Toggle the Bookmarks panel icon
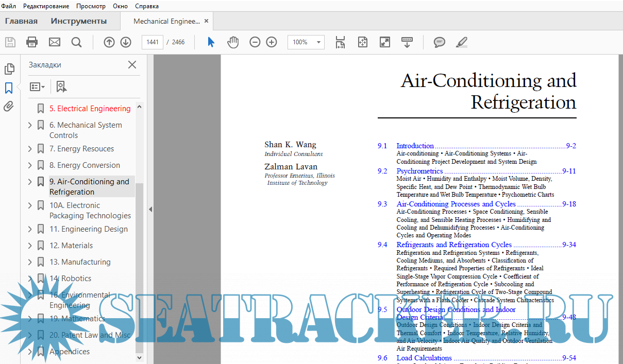Image resolution: width=623 pixels, height=364 pixels. 9,88
